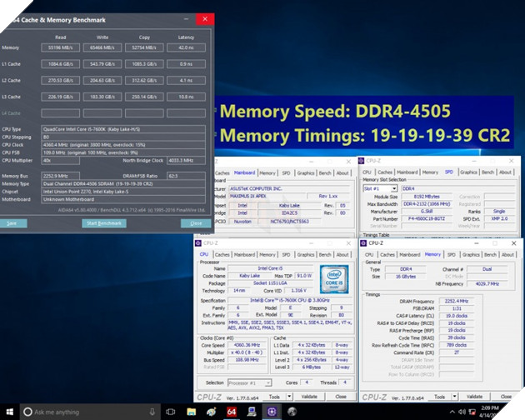Click the Part Number F4-4500C19-8GTZ
Screen dimensions: 525x420
pyautogui.click(x=427, y=218)
